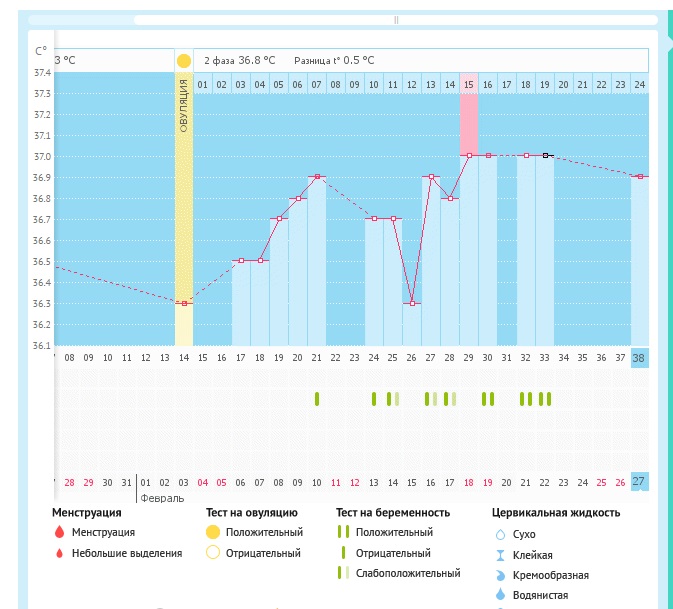Click the 36.9 temperature point on day 21
The image size is (673, 609).
pyautogui.click(x=317, y=177)
